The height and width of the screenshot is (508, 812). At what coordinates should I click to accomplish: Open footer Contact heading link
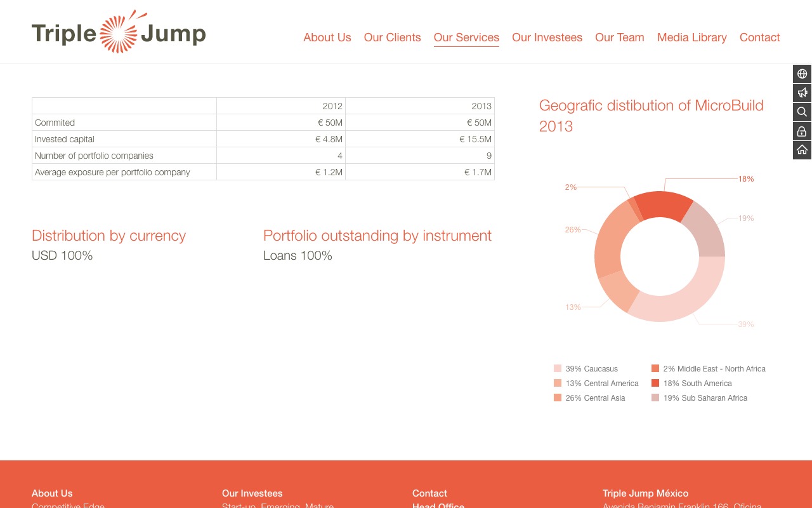(x=429, y=493)
